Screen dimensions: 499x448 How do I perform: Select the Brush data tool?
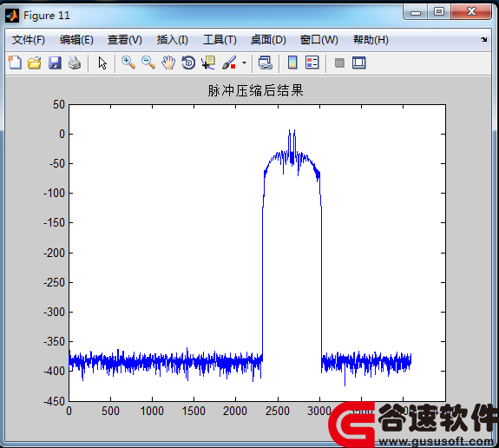(229, 63)
